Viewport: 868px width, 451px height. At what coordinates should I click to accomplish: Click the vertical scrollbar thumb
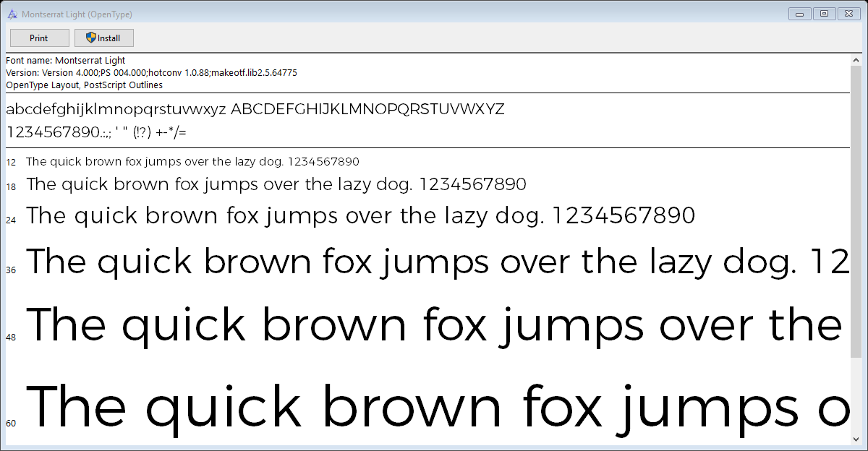(857, 211)
